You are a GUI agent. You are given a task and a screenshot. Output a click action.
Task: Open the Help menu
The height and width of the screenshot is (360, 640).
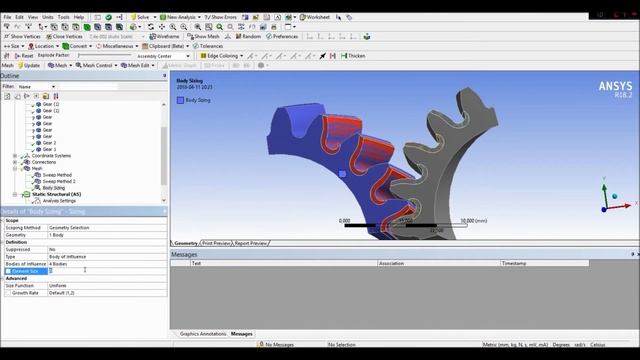79,17
